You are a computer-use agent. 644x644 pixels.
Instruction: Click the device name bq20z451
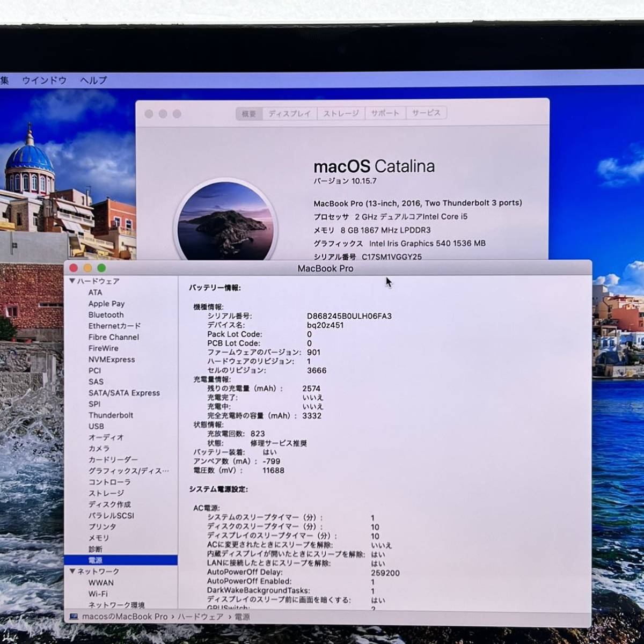[x=325, y=325]
